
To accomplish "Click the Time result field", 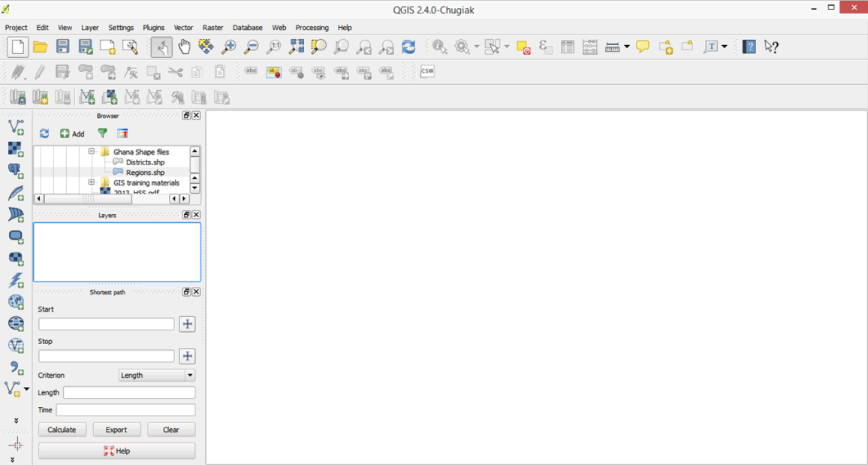I will (125, 410).
